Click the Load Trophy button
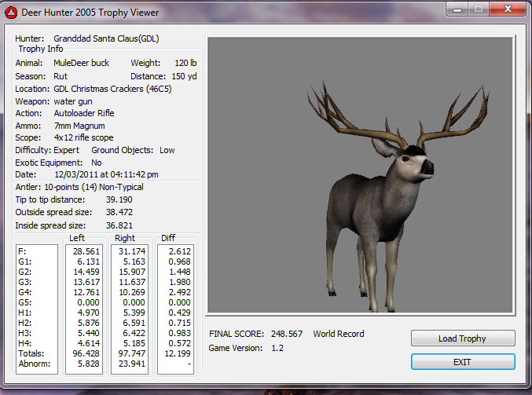532x395 pixels. pos(463,338)
